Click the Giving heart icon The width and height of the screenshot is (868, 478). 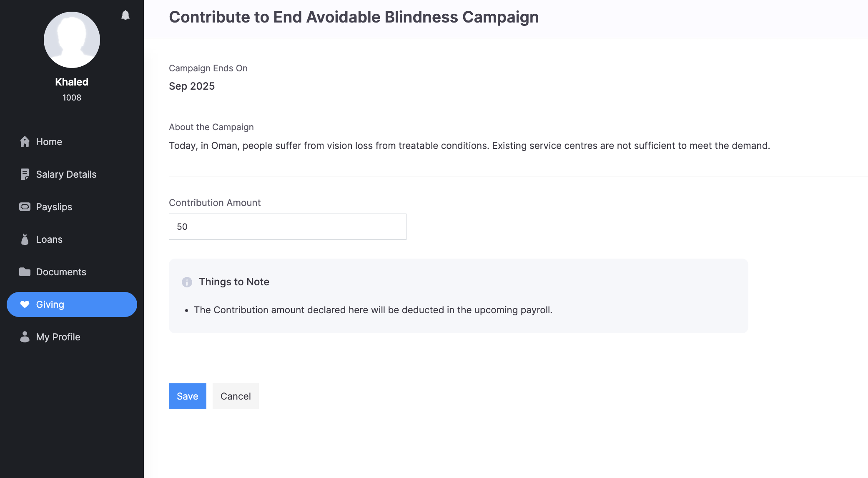[25, 304]
